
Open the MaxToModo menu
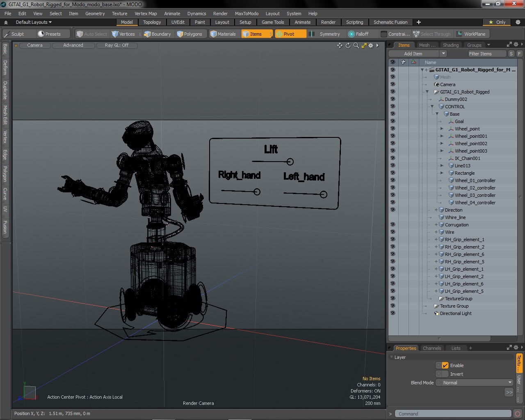point(247,14)
